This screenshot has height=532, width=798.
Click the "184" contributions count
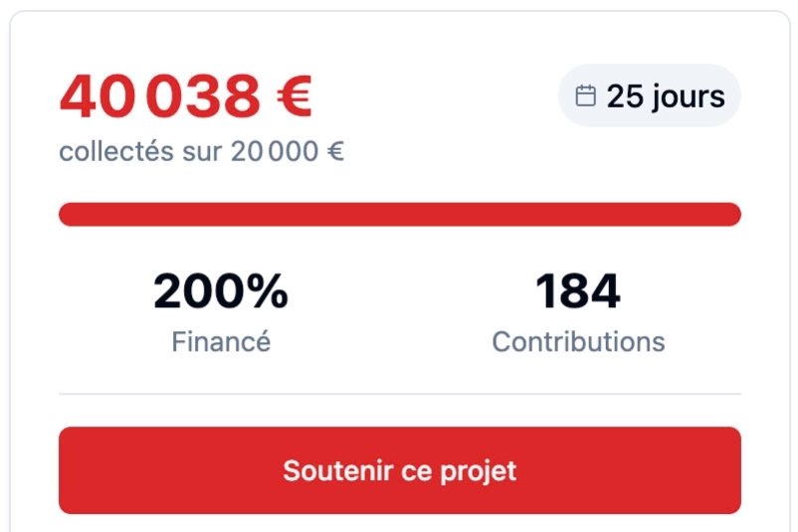[x=578, y=292]
